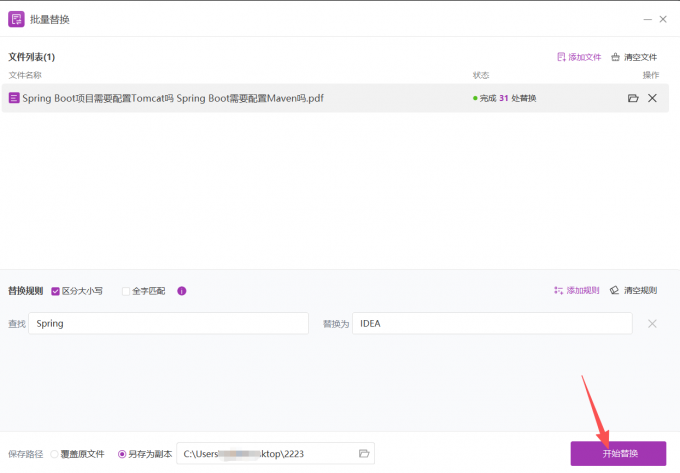The width and height of the screenshot is (680, 473).
Task: Enable the 全字匹配 checkbox
Action: tap(126, 291)
